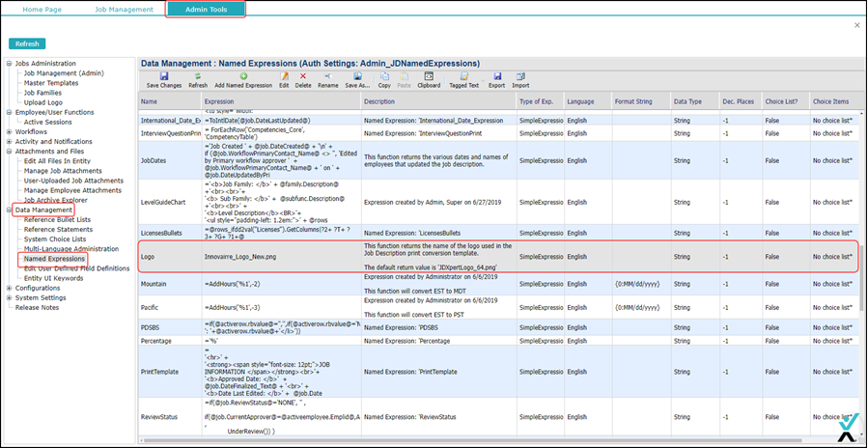Image resolution: width=868 pixels, height=448 pixels.
Task: Open Manage Employee Attachments item
Action: coord(72,190)
